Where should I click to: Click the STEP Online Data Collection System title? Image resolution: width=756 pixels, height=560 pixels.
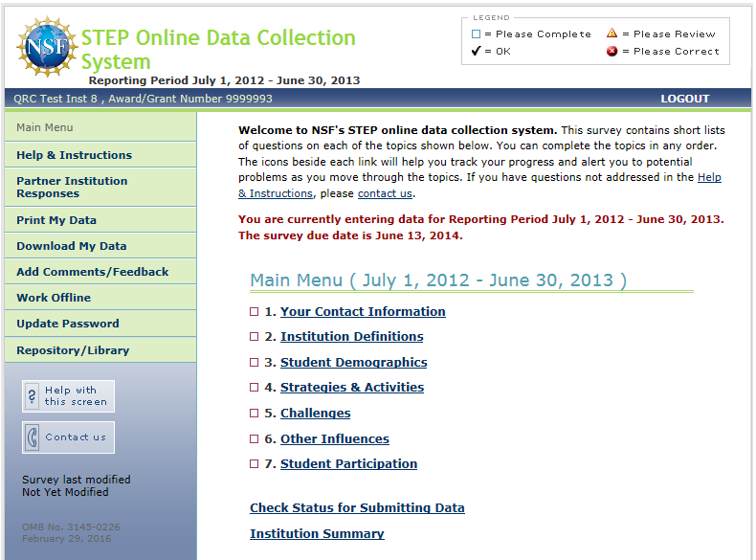tap(218, 50)
